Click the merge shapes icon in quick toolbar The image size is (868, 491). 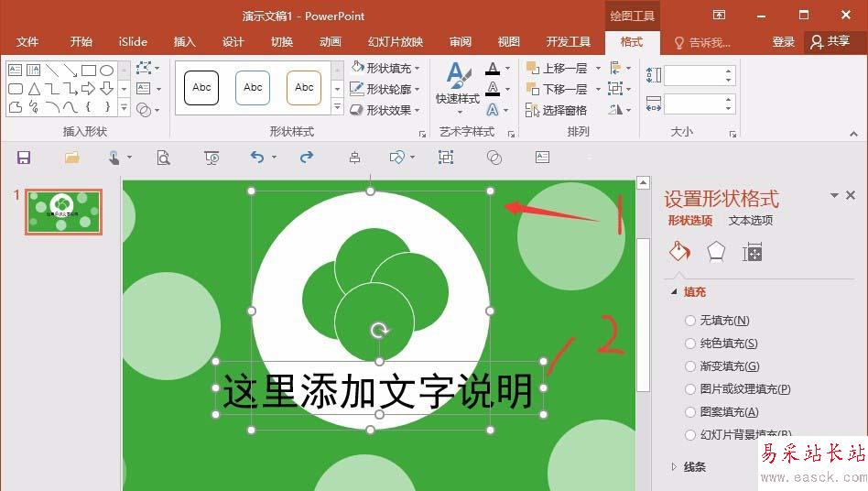pos(494,158)
